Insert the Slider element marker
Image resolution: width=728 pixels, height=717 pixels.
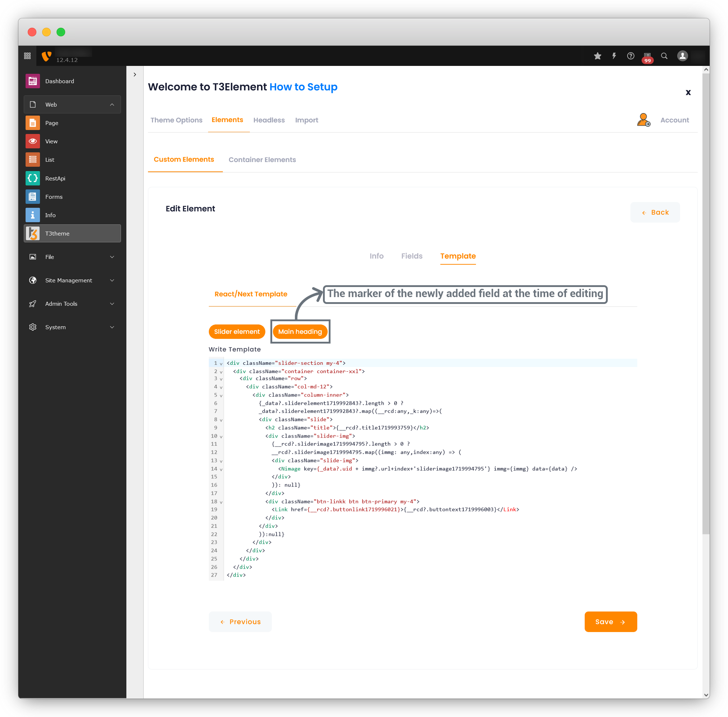point(237,331)
